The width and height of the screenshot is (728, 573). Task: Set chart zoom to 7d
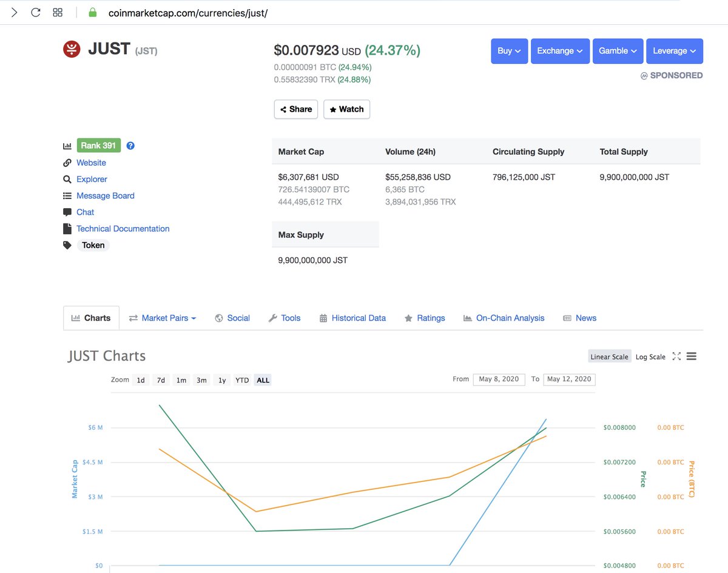[161, 380]
